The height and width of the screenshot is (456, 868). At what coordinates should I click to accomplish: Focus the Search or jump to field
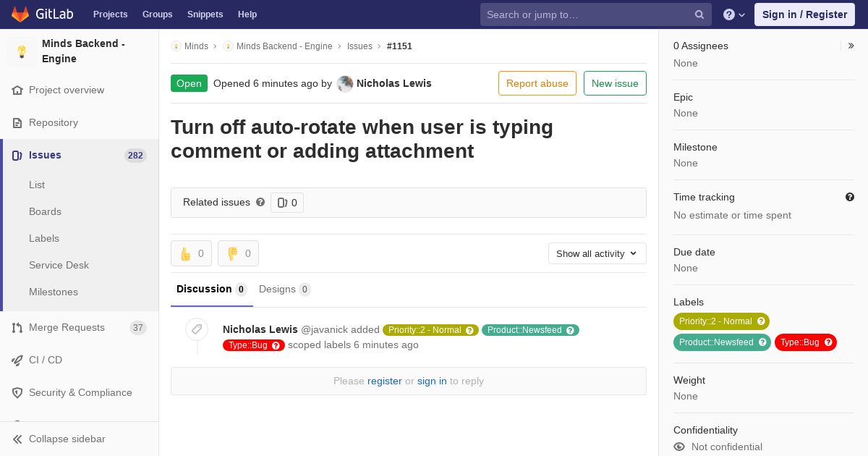(x=596, y=14)
